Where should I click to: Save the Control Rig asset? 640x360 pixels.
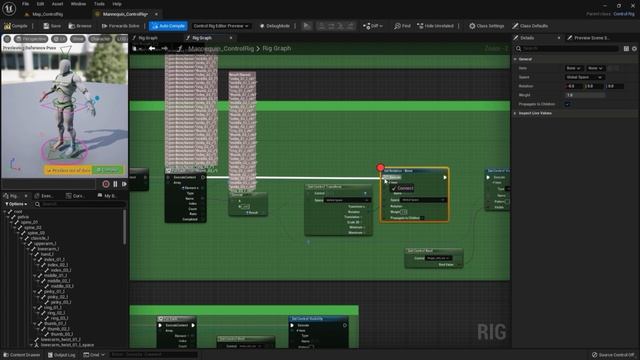point(52,26)
